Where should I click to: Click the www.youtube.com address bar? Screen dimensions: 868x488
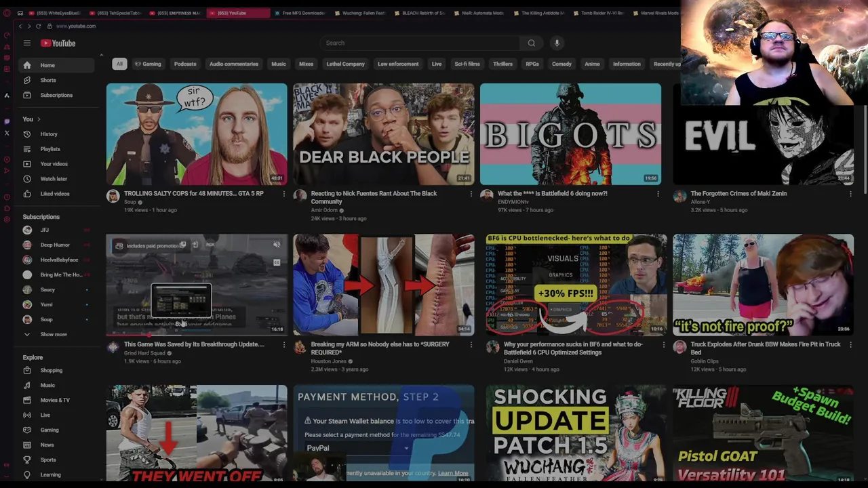tap(76, 26)
